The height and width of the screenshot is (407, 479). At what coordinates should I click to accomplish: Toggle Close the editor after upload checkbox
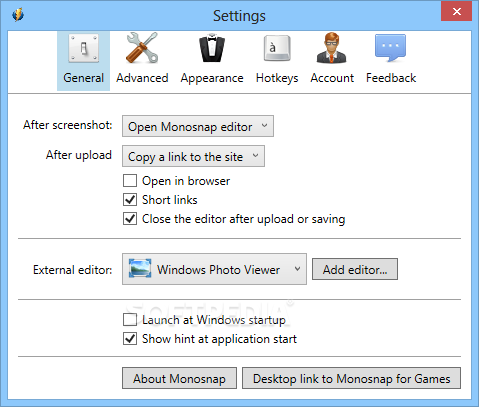click(x=130, y=219)
